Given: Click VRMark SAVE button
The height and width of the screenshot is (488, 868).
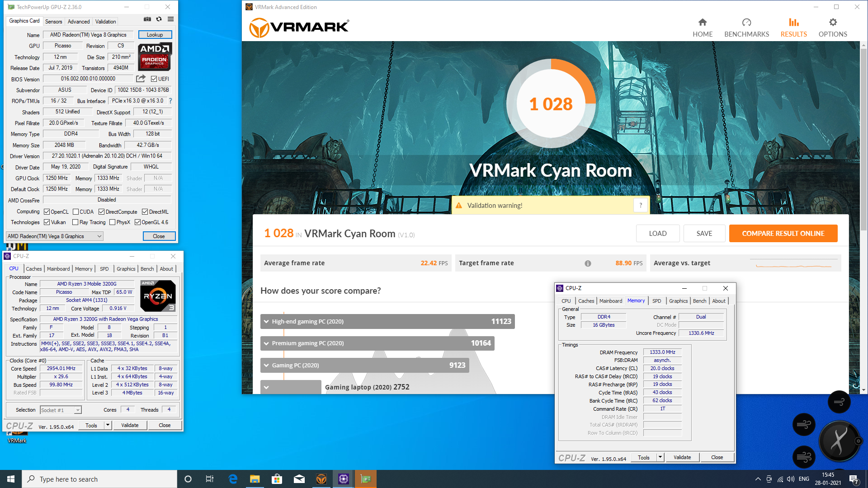Looking at the screenshot, I should coord(704,234).
